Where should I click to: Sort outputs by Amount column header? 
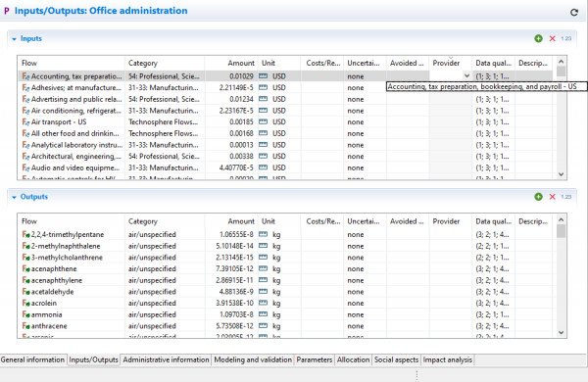[x=231, y=221]
